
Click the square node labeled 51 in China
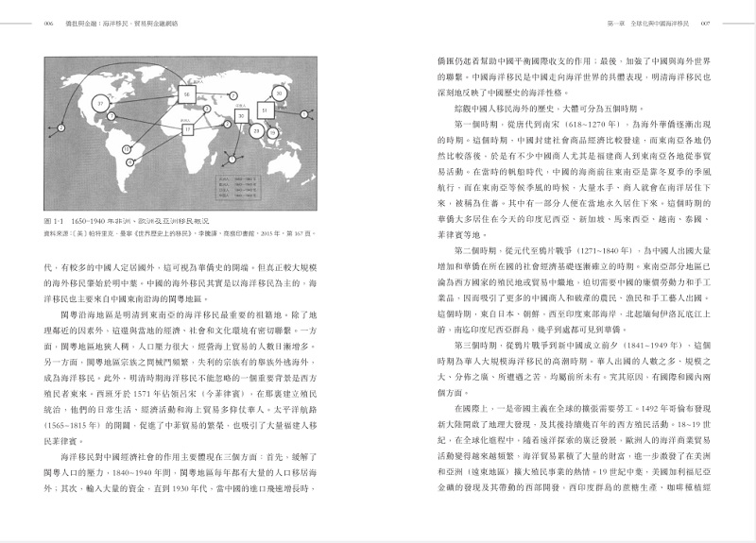[x=265, y=110]
